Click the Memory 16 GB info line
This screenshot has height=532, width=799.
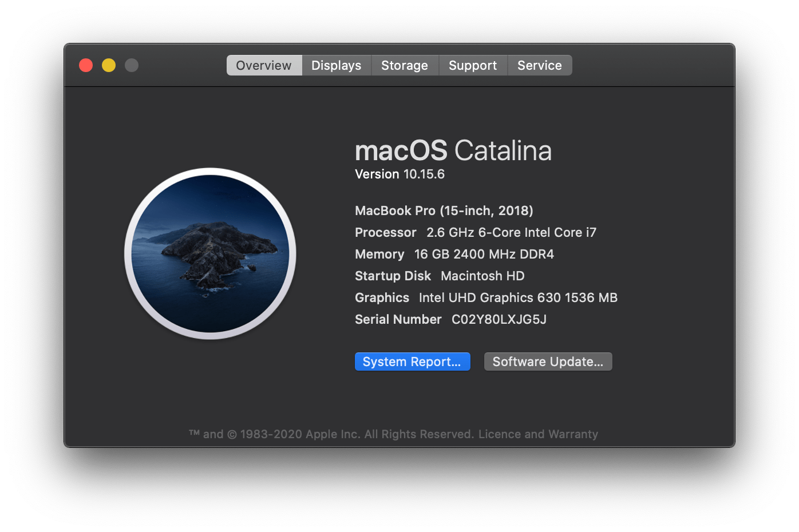click(454, 254)
